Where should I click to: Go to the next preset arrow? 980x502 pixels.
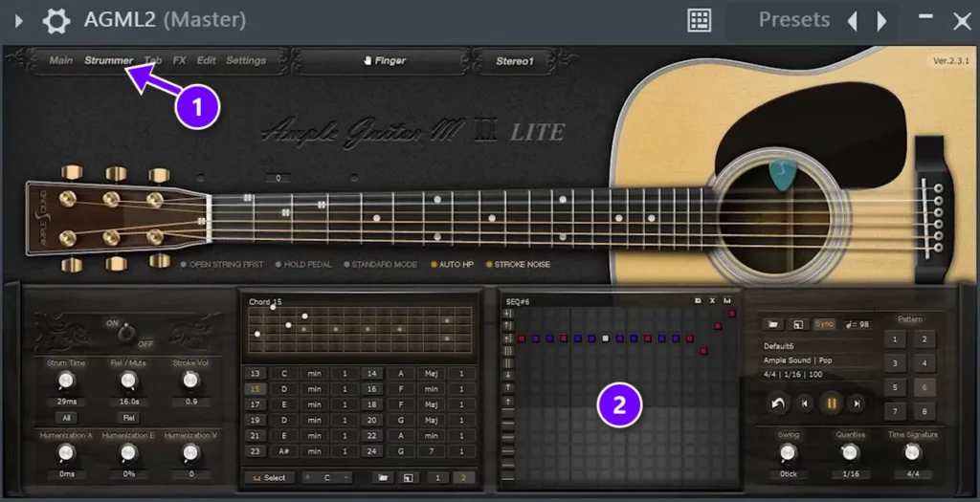click(x=881, y=21)
